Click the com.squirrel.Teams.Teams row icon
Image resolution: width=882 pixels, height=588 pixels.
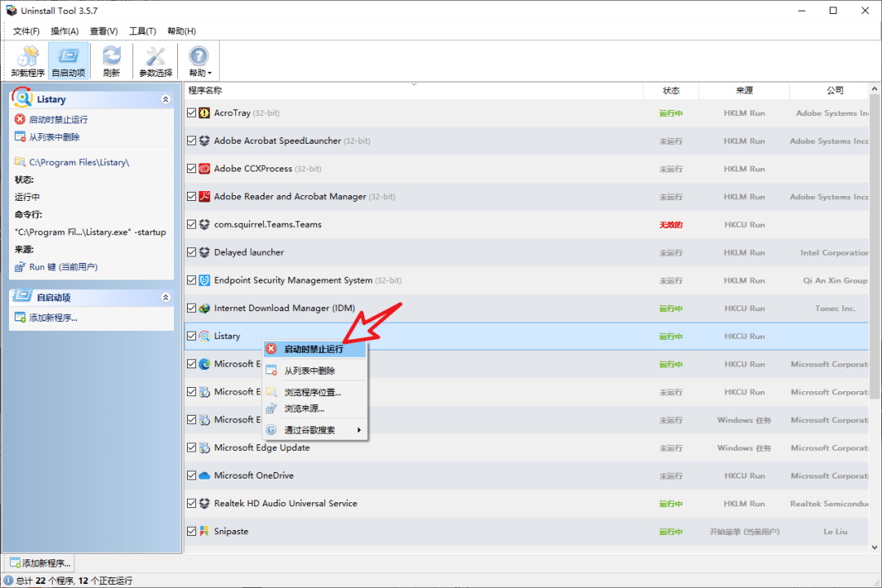204,224
